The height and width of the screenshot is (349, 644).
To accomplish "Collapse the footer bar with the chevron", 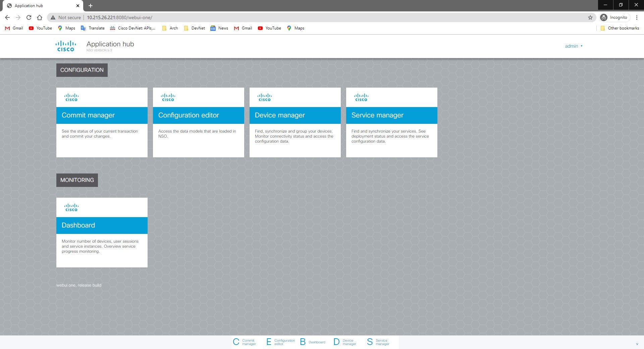I will [637, 344].
